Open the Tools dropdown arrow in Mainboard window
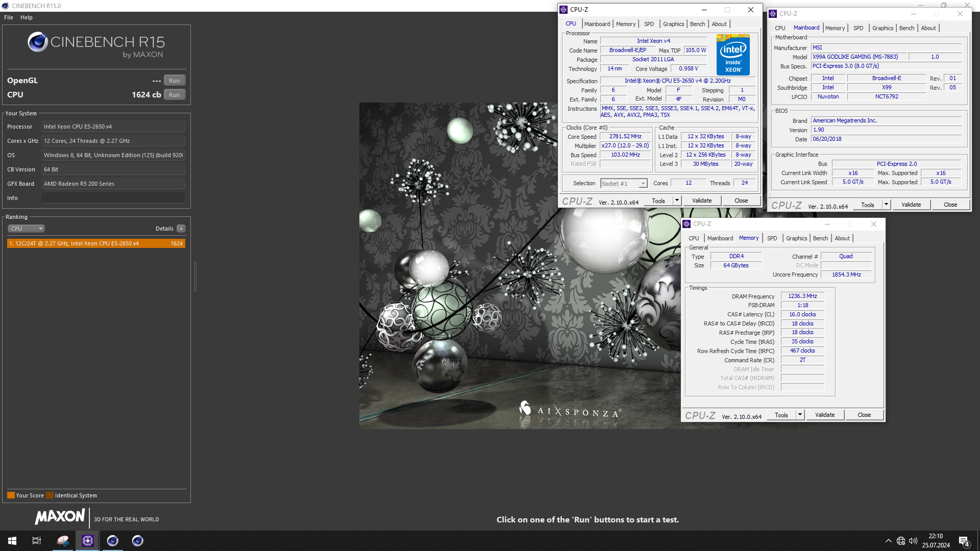980x551 pixels. pos(886,205)
